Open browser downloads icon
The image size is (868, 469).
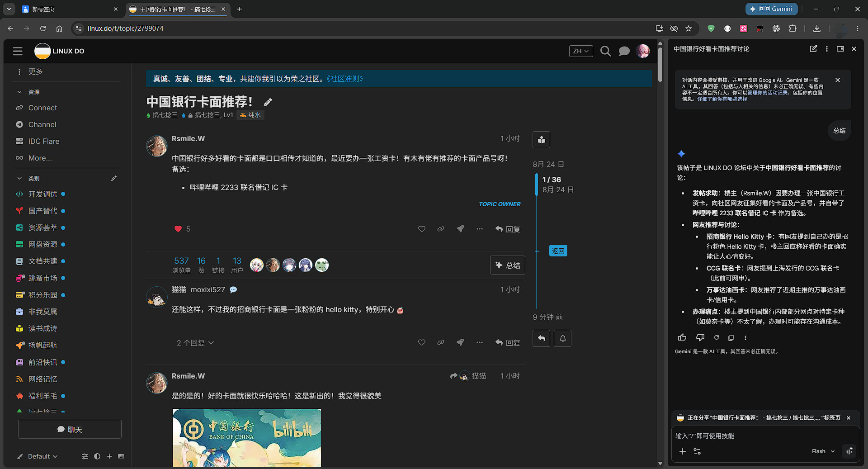point(817,28)
